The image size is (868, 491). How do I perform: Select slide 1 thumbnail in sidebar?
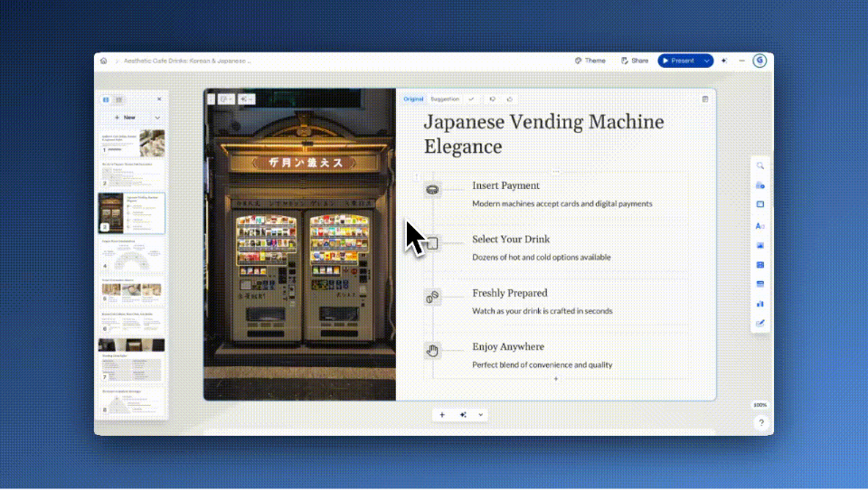(x=132, y=143)
